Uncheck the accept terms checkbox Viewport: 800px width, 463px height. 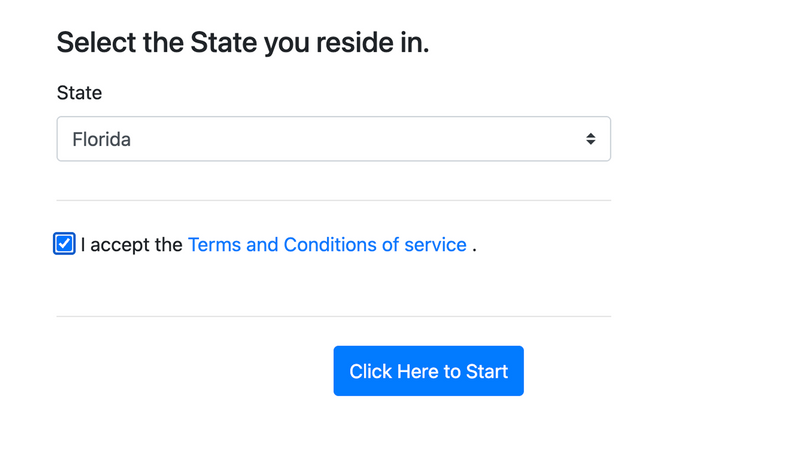click(64, 244)
